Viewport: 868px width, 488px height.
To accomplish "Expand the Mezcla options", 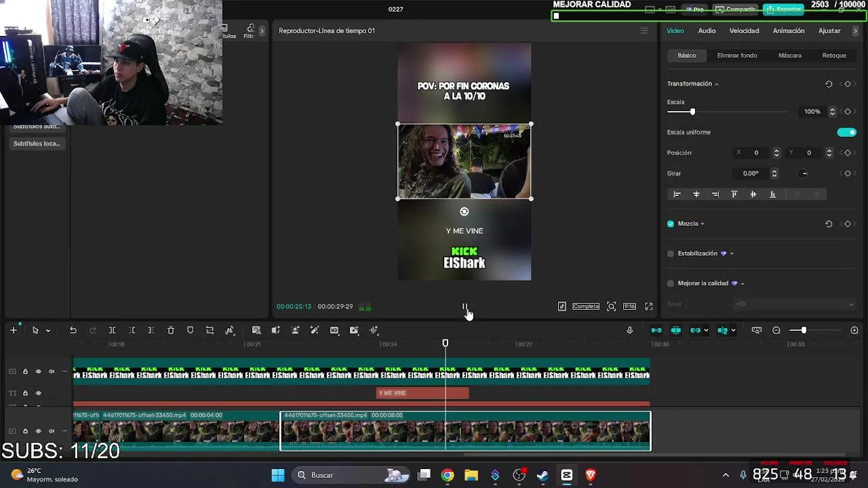I will click(x=702, y=224).
